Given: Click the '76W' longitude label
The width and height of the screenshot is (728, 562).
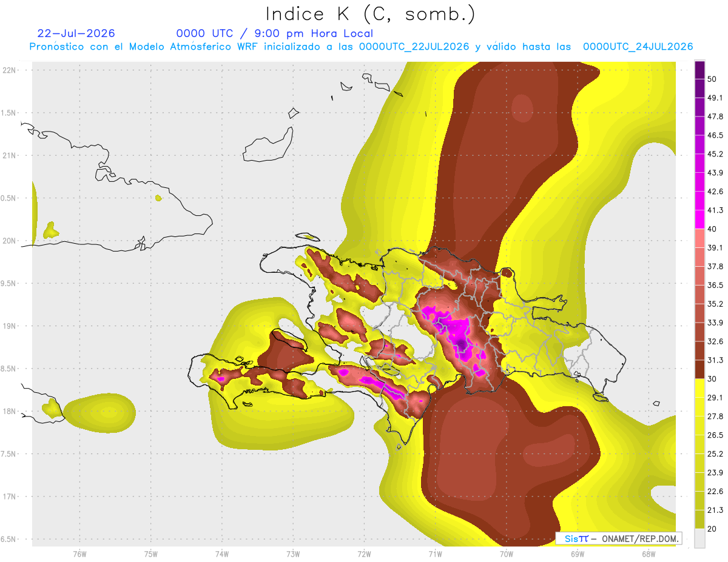Looking at the screenshot, I should (79, 554).
